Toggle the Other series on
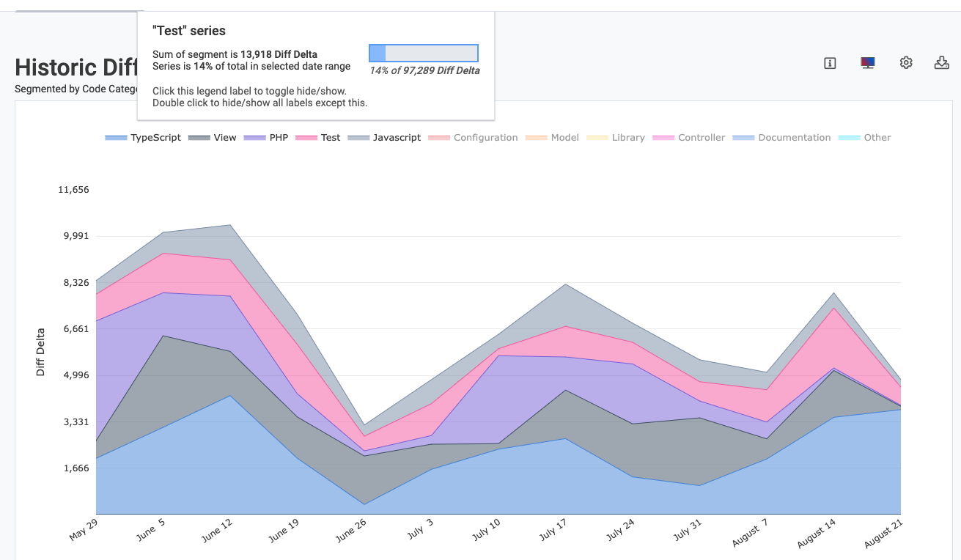Viewport: 961px width, 560px height. point(877,138)
